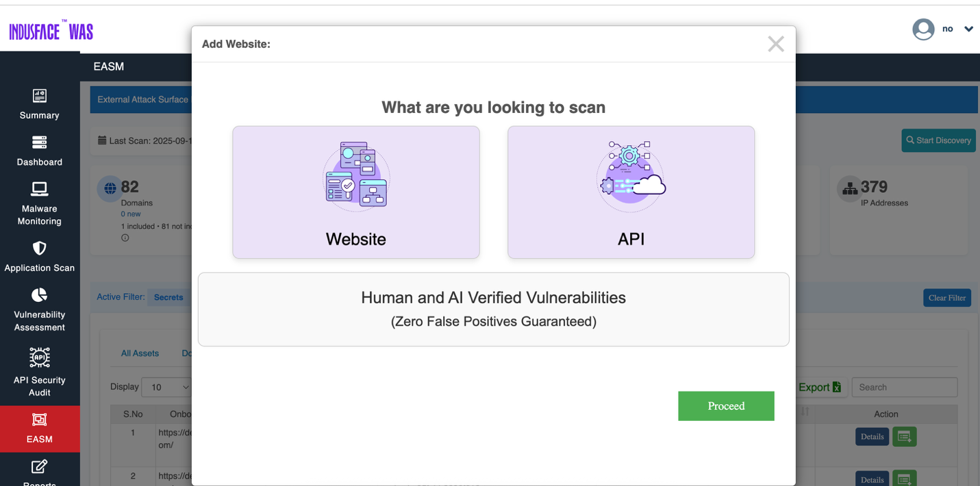This screenshot has width=980, height=486.
Task: Click the Start Discovery button
Action: (x=938, y=140)
